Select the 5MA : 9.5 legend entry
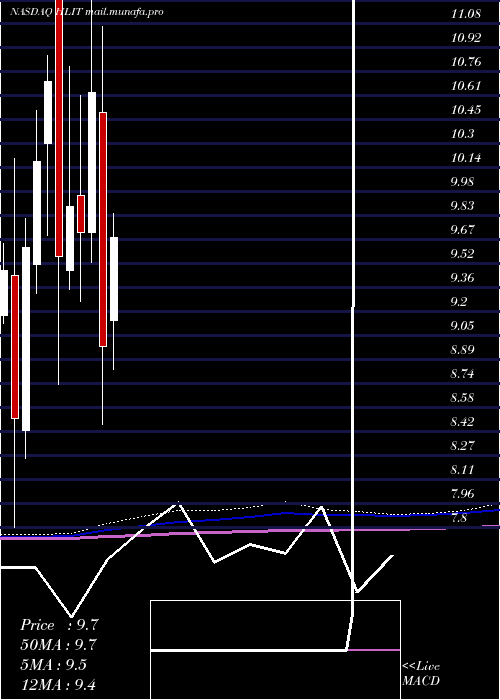 54,664
